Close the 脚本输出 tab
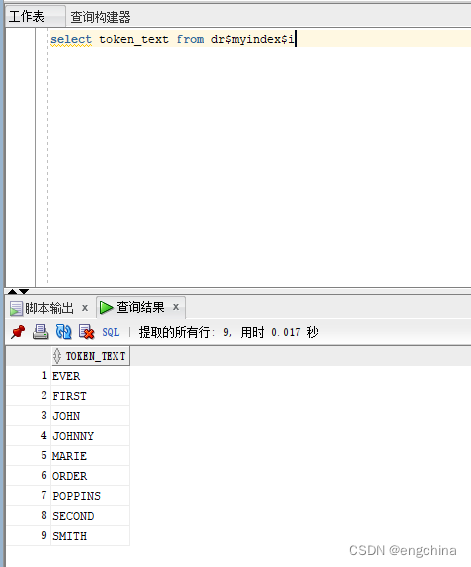Image resolution: width=471 pixels, height=567 pixels. click(x=85, y=308)
